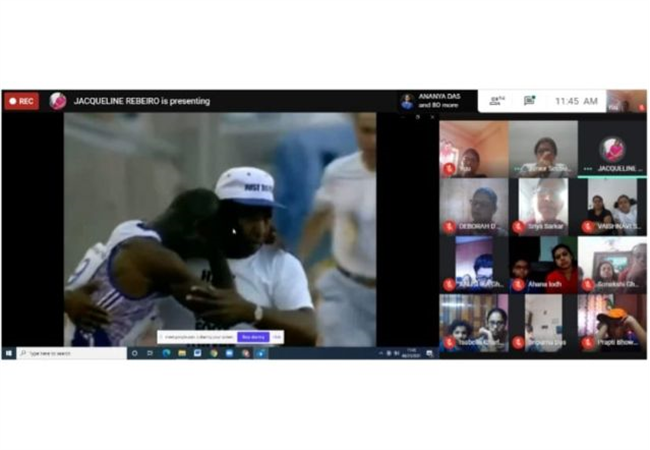This screenshot has height=450, width=650.
Task: Click in the Type here to search box
Action: (71, 353)
